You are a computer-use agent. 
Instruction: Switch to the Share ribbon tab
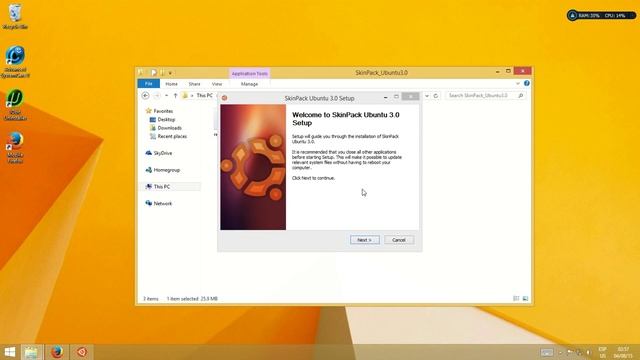click(x=194, y=84)
